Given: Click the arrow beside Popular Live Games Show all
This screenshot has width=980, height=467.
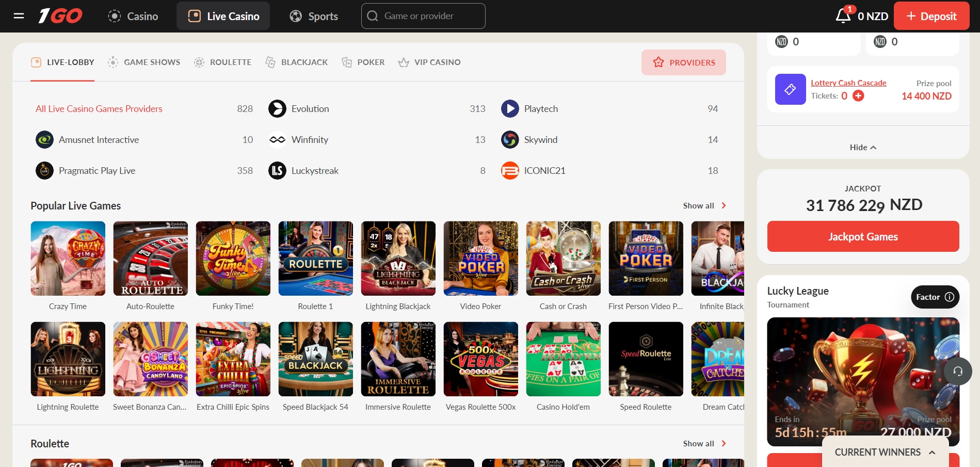Looking at the screenshot, I should click(x=724, y=205).
